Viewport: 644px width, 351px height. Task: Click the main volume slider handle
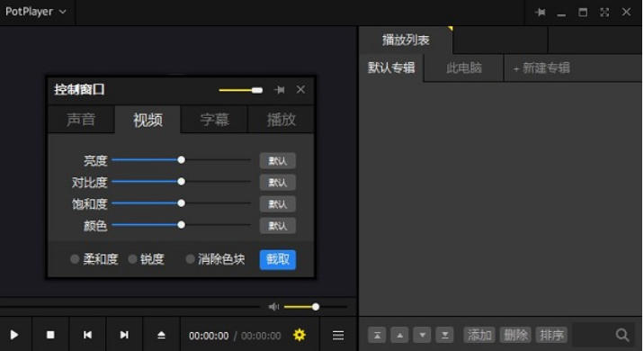tap(316, 307)
